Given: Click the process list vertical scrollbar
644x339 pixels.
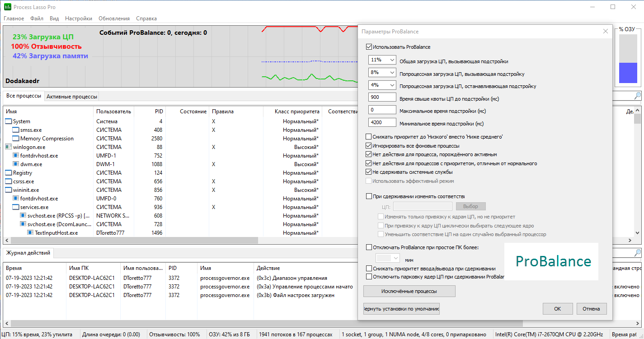Looking at the screenshot, I should coord(638,119).
